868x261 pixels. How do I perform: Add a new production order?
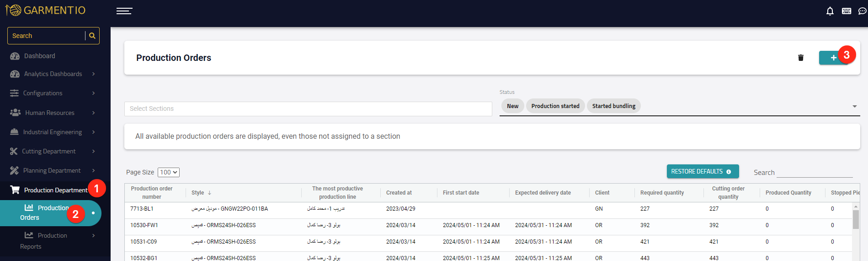(x=833, y=58)
